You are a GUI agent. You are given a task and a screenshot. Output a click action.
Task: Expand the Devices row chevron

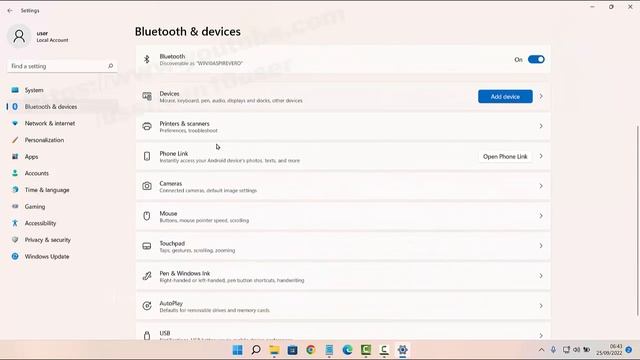[541, 96]
